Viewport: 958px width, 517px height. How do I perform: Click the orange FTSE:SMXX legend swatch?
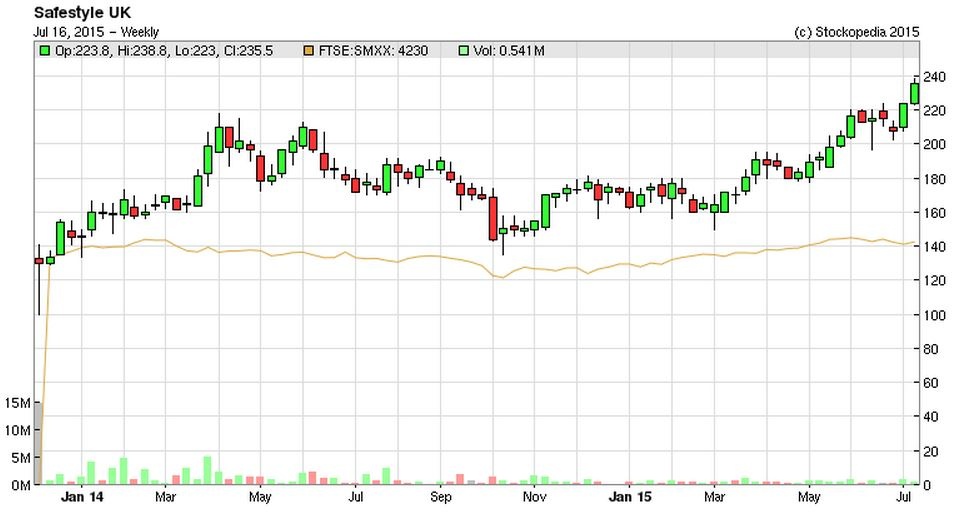[309, 51]
